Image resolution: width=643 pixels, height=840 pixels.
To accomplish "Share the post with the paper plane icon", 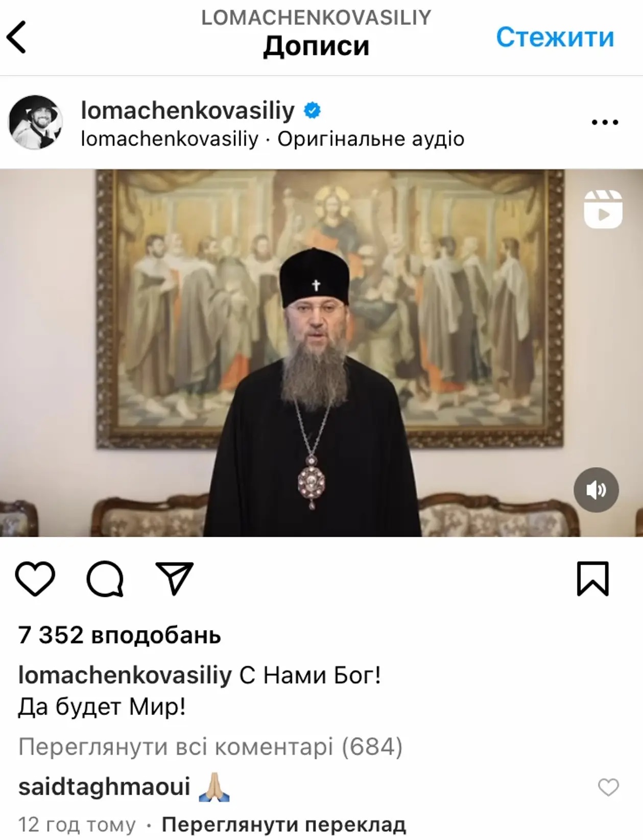I will pos(174,579).
